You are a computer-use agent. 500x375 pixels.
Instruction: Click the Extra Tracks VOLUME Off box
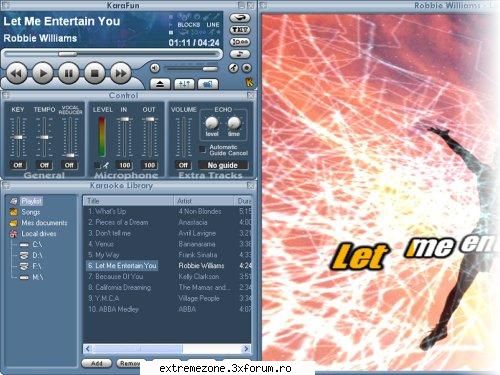183,165
